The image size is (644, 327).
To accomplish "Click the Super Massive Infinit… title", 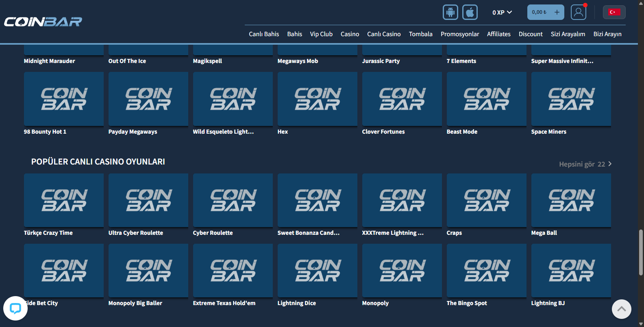I will pos(562,61).
